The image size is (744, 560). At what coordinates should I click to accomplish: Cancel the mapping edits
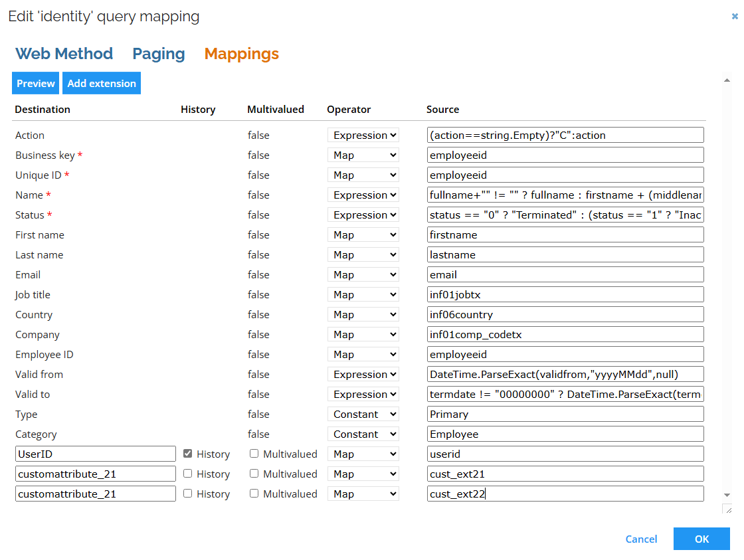click(640, 539)
